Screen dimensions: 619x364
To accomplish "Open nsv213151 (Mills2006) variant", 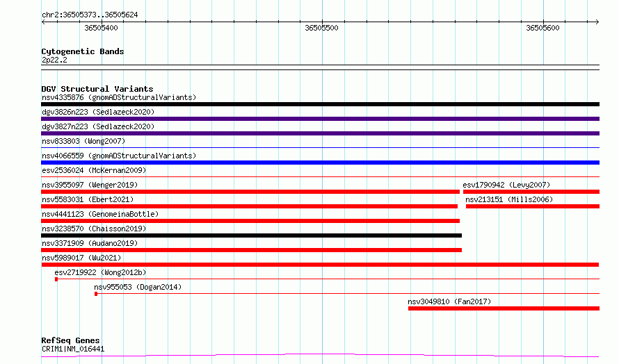I will 509,199.
